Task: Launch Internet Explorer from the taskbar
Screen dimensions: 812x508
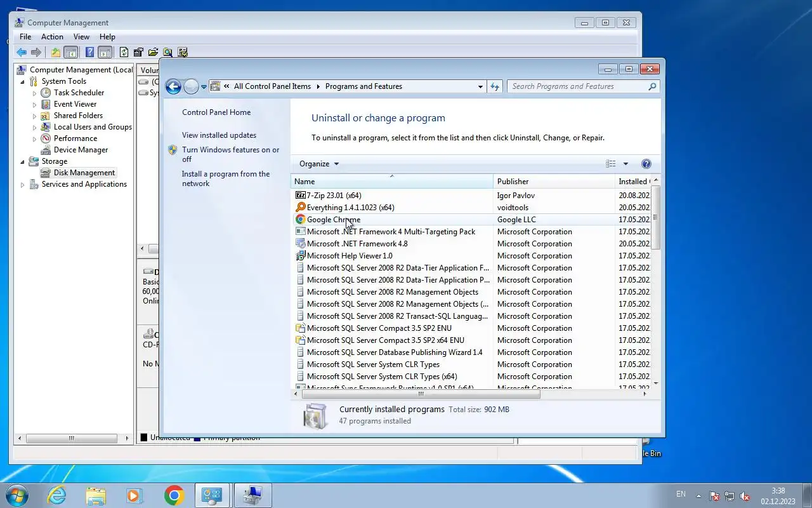Action: [57, 495]
